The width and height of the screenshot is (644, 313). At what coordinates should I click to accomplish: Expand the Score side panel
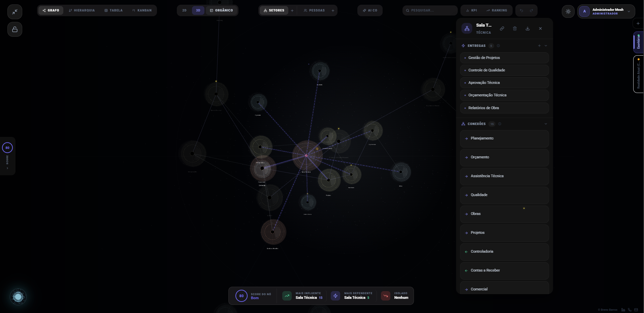click(x=7, y=156)
